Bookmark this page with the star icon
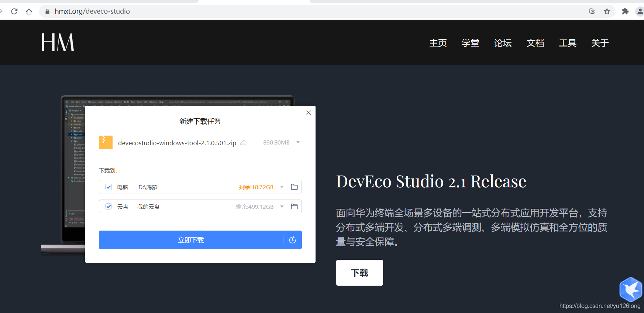Image resolution: width=644 pixels, height=313 pixels. click(x=607, y=11)
